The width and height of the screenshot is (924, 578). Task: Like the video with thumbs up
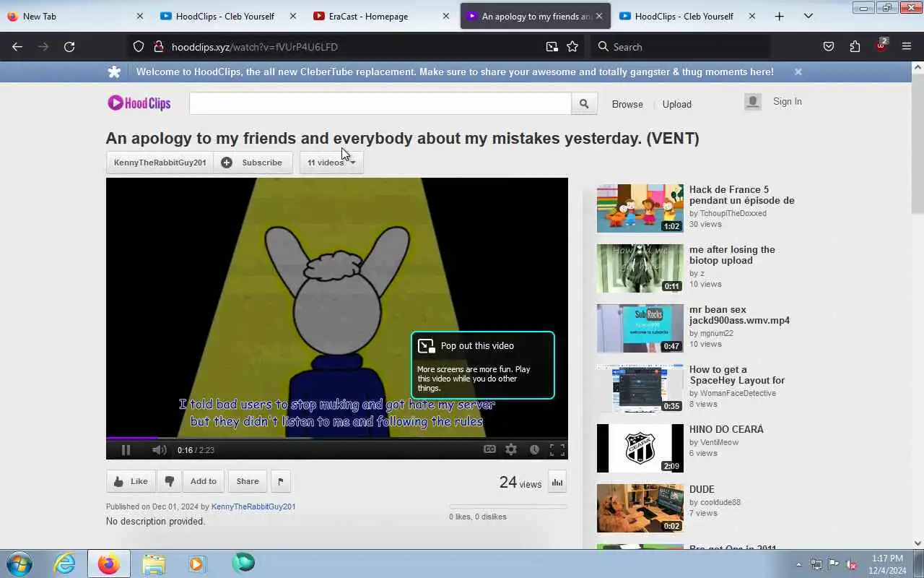tap(131, 481)
